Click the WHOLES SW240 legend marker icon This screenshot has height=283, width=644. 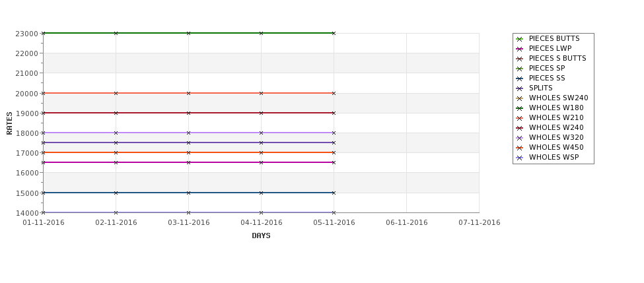coord(519,98)
